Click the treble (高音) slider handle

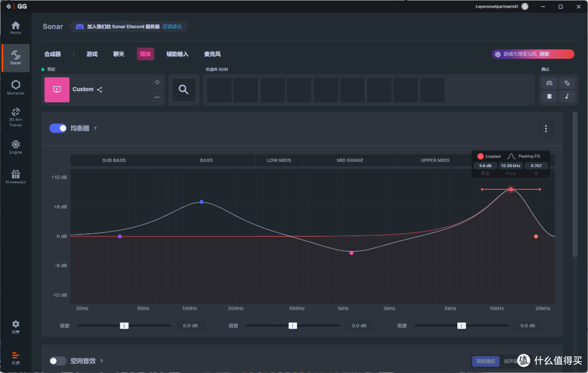462,326
